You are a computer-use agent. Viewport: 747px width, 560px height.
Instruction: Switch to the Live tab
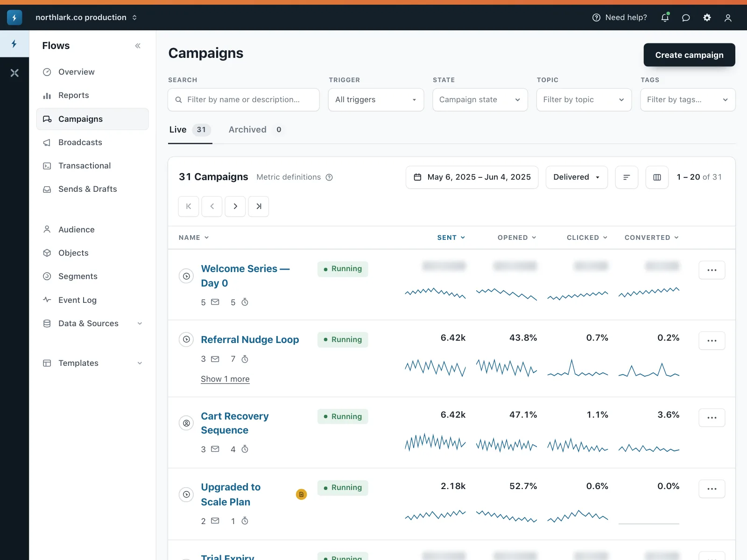point(190,130)
